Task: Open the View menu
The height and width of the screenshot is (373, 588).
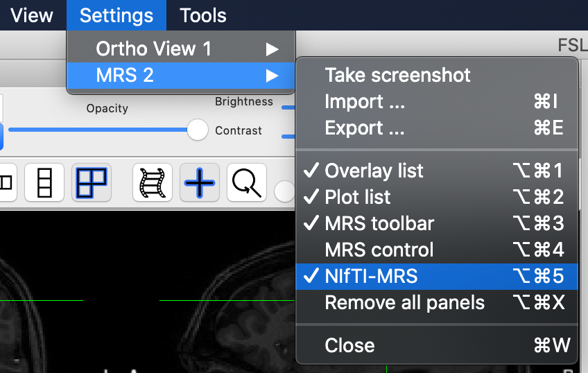Action: (x=31, y=15)
